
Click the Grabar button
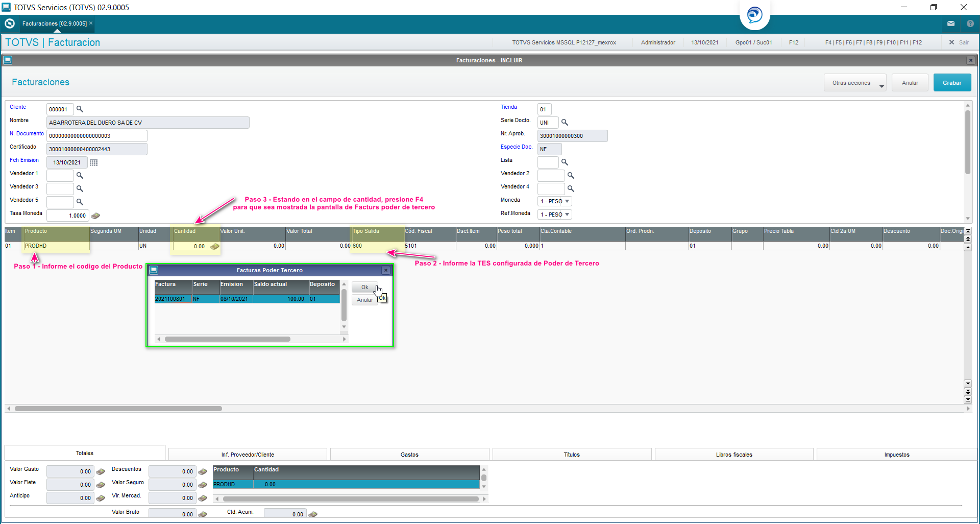click(x=952, y=83)
